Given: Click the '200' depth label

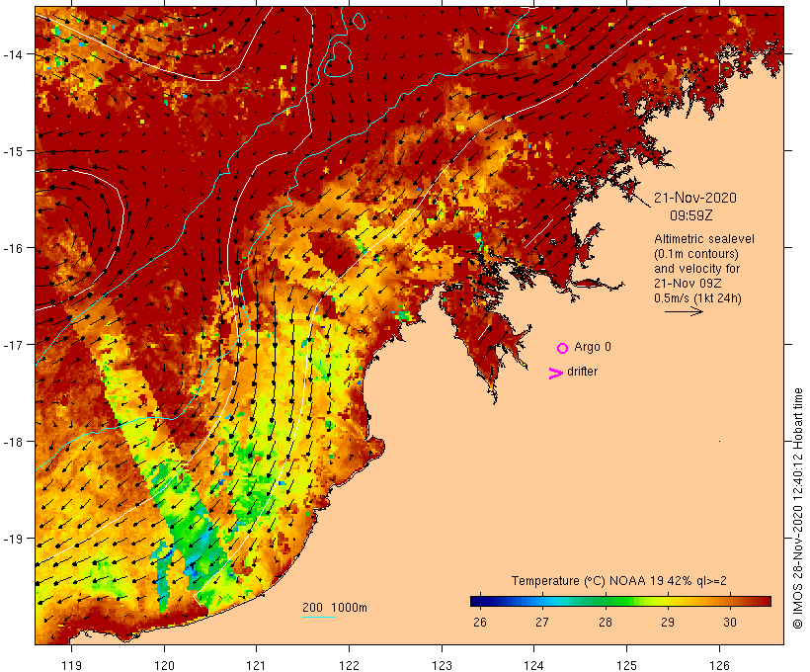Looking at the screenshot, I should [x=312, y=608].
